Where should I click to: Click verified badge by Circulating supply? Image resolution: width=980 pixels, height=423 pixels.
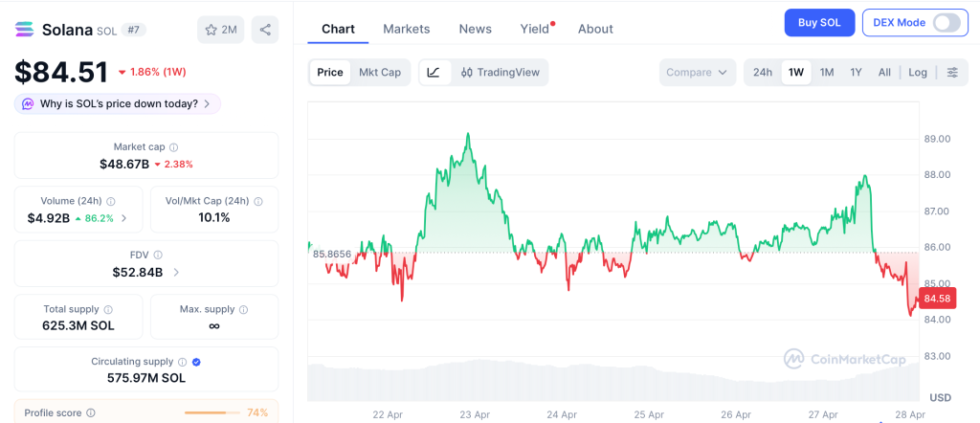(196, 362)
